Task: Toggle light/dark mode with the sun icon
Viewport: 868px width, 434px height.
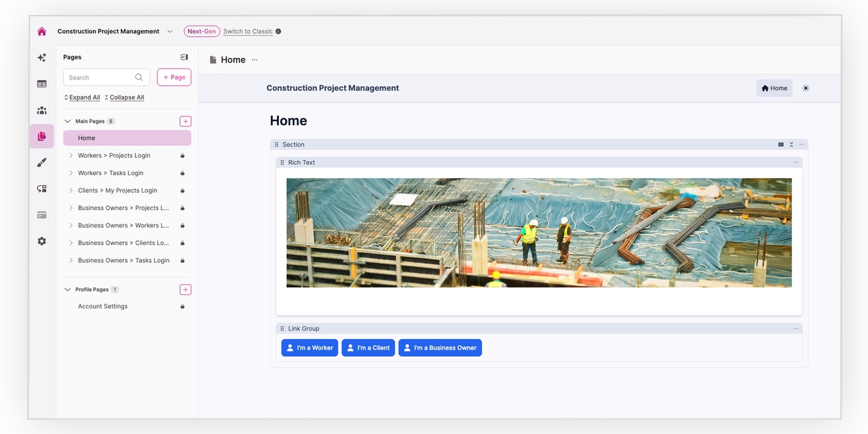Action: [806, 88]
